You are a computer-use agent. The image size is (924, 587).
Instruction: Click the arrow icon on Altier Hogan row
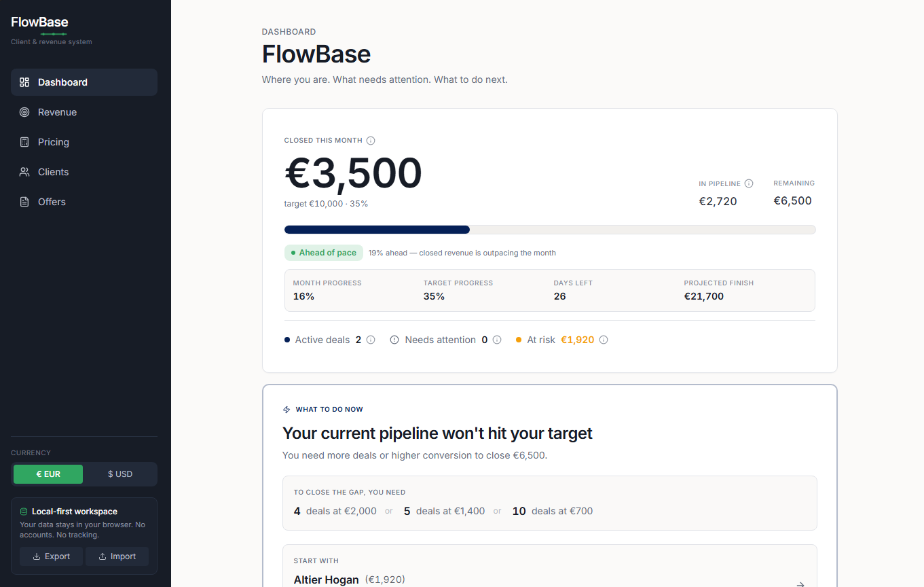point(800,584)
